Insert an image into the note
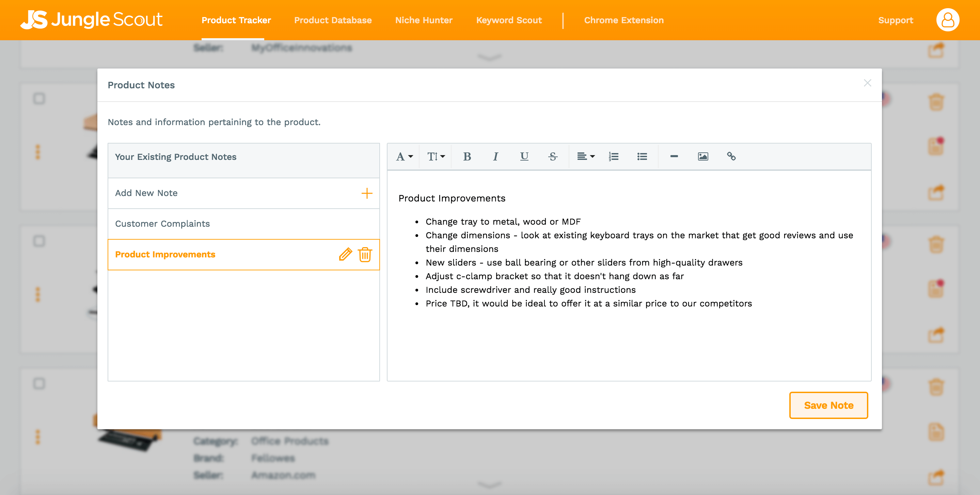Image resolution: width=980 pixels, height=495 pixels. point(703,156)
